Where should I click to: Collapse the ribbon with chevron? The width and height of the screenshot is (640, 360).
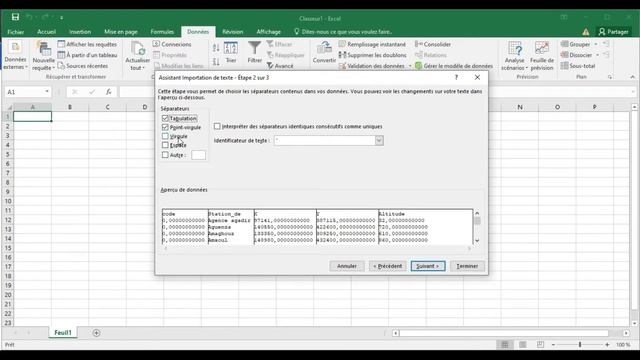point(632,77)
